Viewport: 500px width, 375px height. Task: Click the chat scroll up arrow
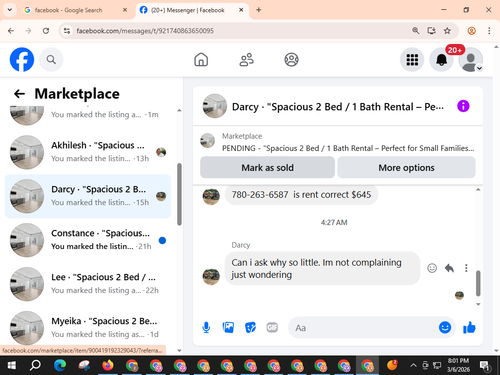[x=478, y=190]
